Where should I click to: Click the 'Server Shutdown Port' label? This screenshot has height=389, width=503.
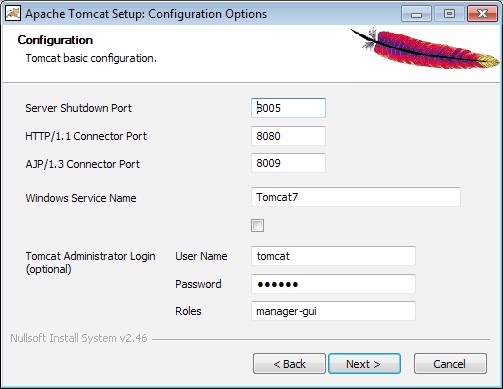pyautogui.click(x=79, y=108)
